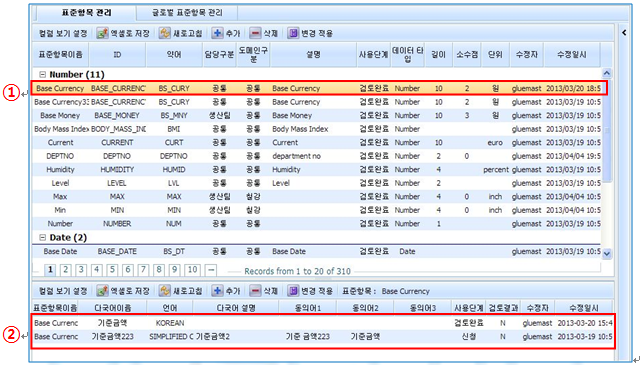Open 컬럼 보기 설정 in lower toolbar

point(63,291)
